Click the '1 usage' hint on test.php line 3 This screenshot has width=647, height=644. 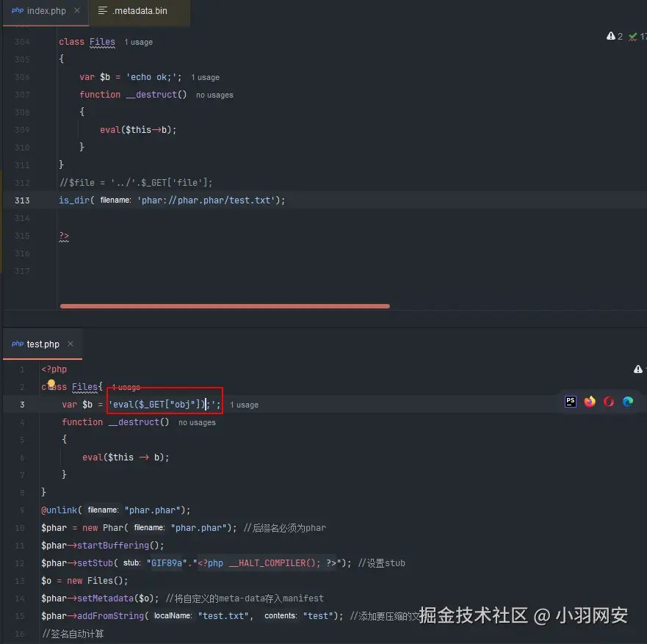click(x=245, y=405)
